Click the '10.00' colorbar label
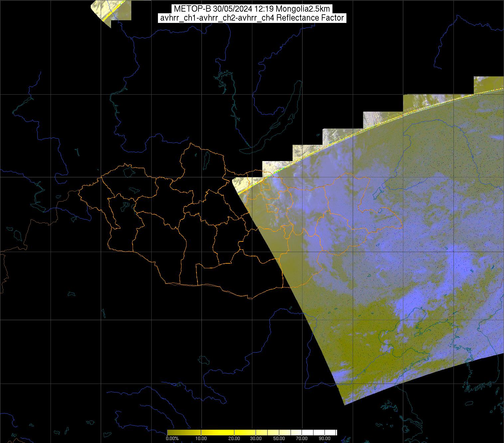504x443 pixels. coord(201,439)
